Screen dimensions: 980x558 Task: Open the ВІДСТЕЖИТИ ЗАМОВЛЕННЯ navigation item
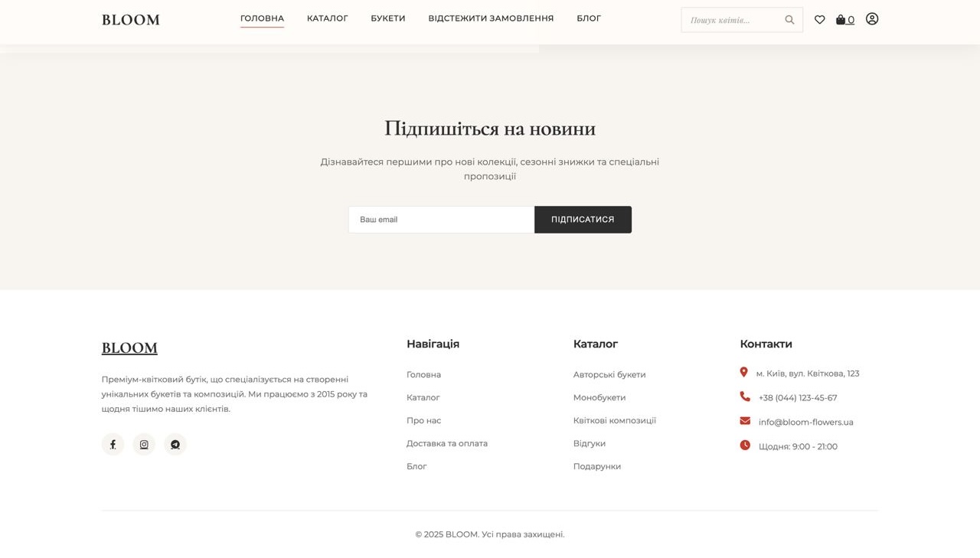491,18
